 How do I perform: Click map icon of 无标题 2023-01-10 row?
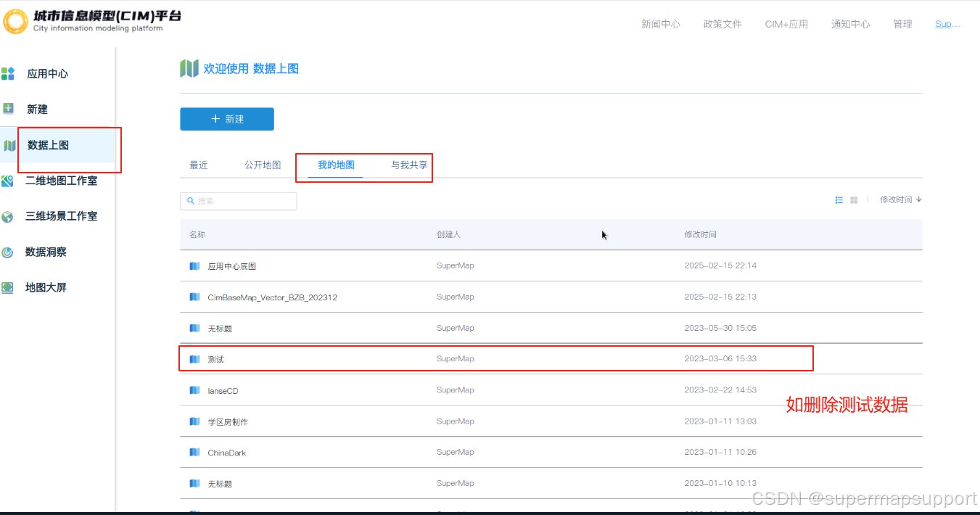(x=194, y=483)
